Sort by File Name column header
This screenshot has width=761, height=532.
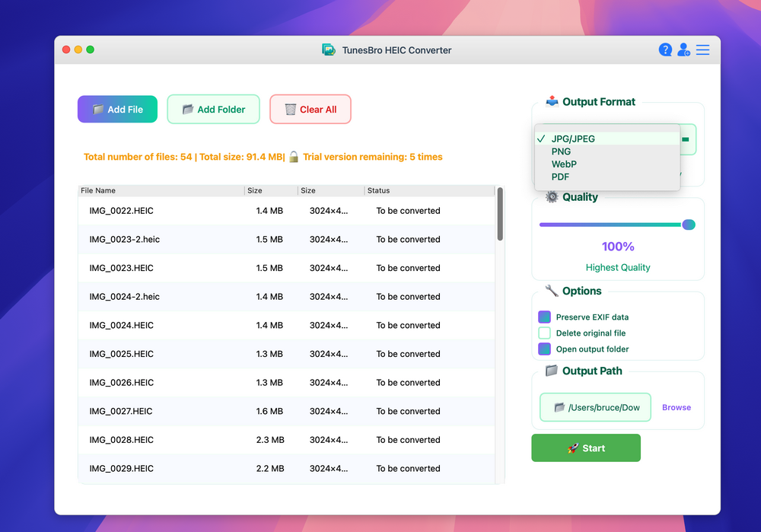coord(161,190)
